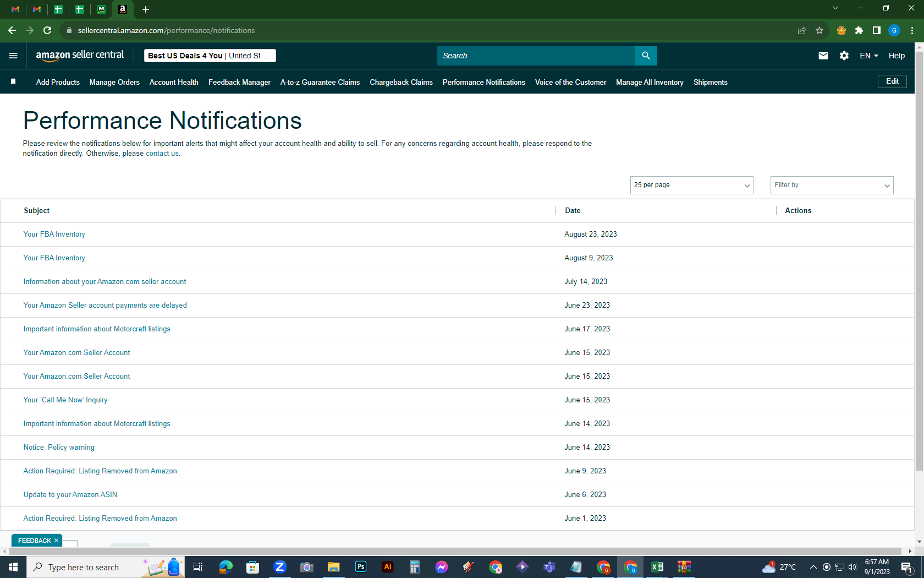The width and height of the screenshot is (924, 578).
Task: Open Update to your Amazon ASIN
Action: pos(70,495)
